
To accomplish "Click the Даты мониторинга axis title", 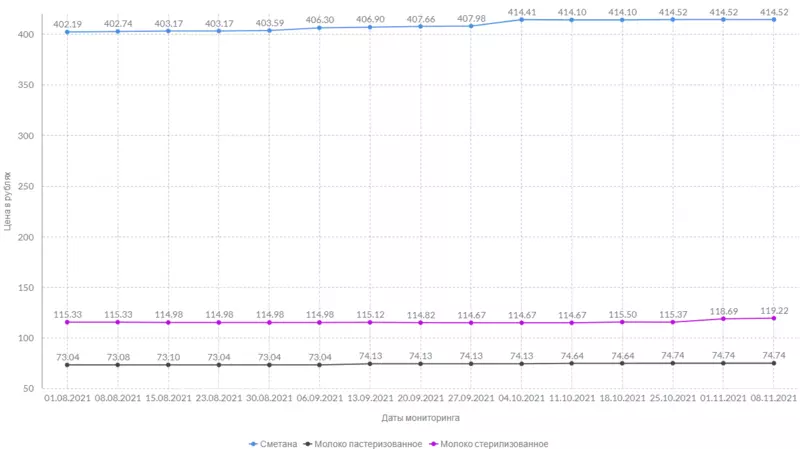I will tap(418, 417).
